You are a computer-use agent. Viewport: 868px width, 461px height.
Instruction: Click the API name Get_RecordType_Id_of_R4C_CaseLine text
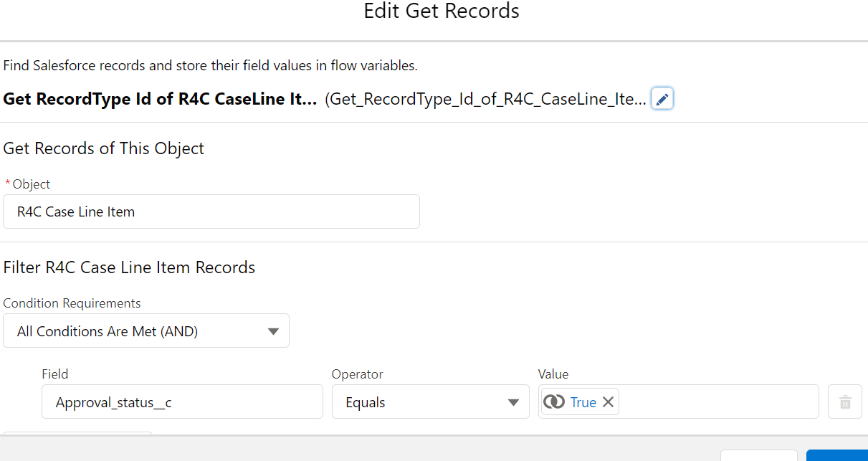(485, 99)
